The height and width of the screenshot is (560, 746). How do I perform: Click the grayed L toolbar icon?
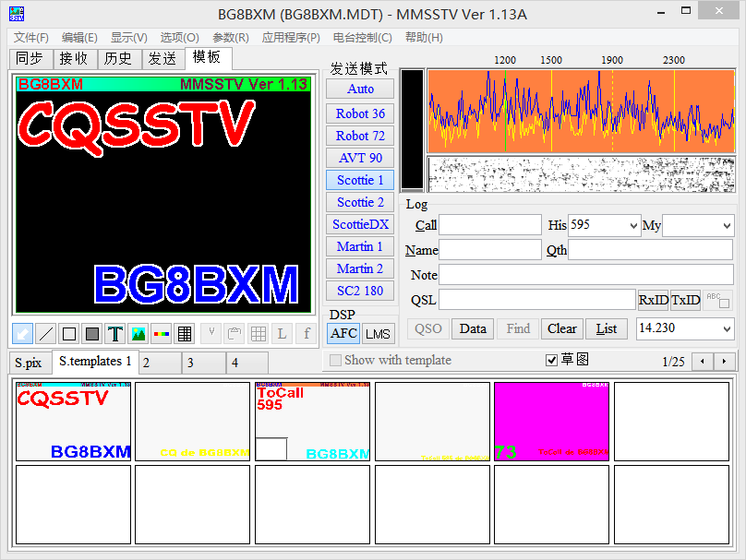tap(283, 334)
